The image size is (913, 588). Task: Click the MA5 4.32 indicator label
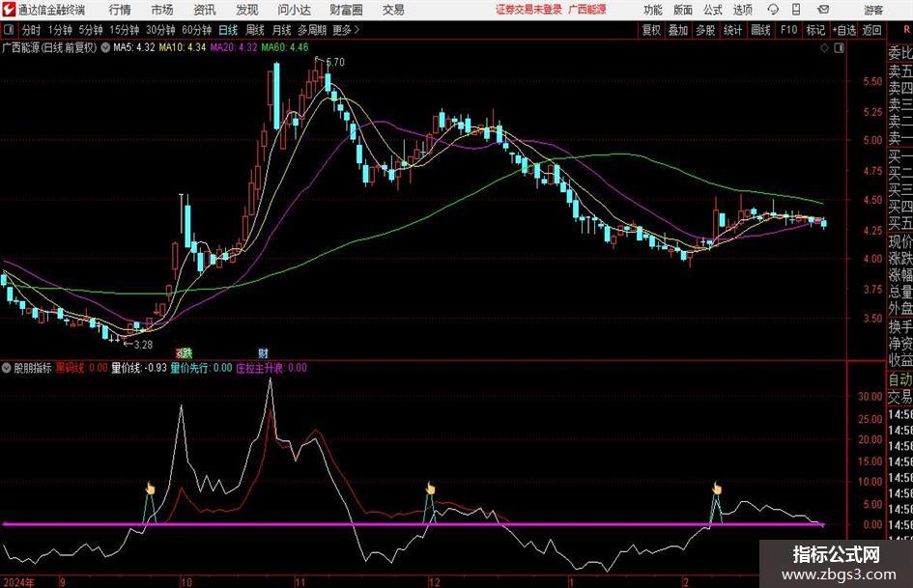pyautogui.click(x=134, y=47)
